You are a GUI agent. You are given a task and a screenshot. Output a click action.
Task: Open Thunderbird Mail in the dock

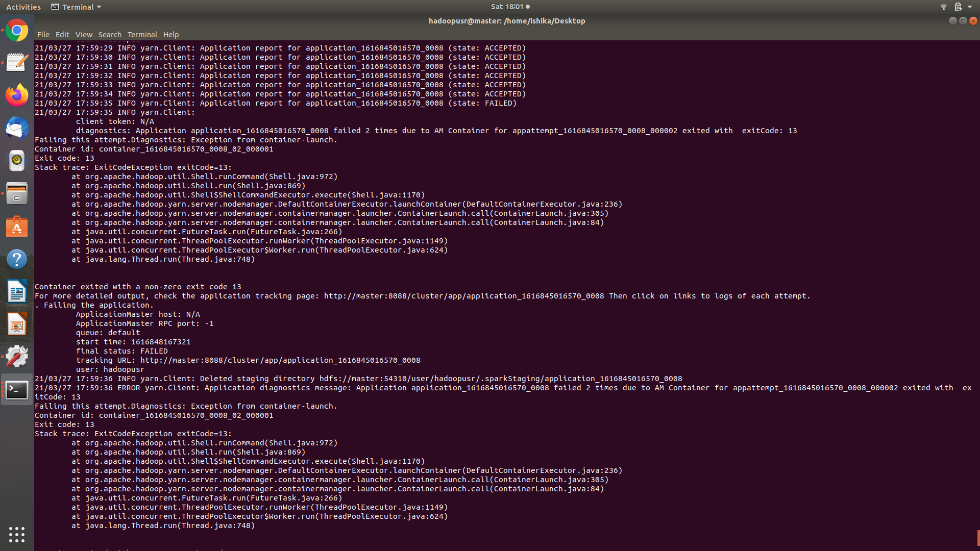tap(17, 128)
